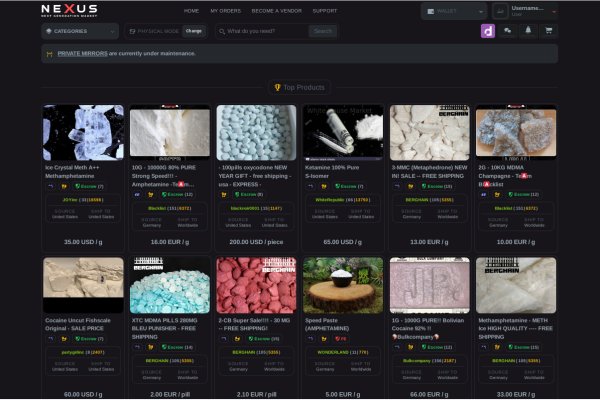This screenshot has height=400, width=600.
Task: Open the wooden stump and bowl thumbnail
Action: pos(343,286)
